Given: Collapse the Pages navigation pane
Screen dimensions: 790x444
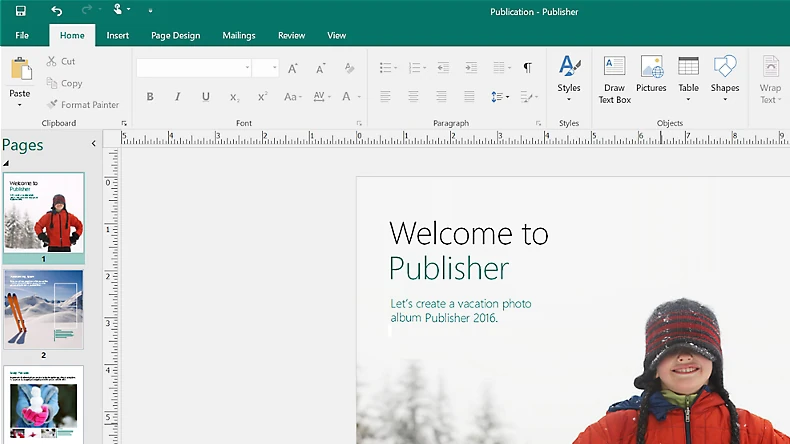Looking at the screenshot, I should (93, 144).
